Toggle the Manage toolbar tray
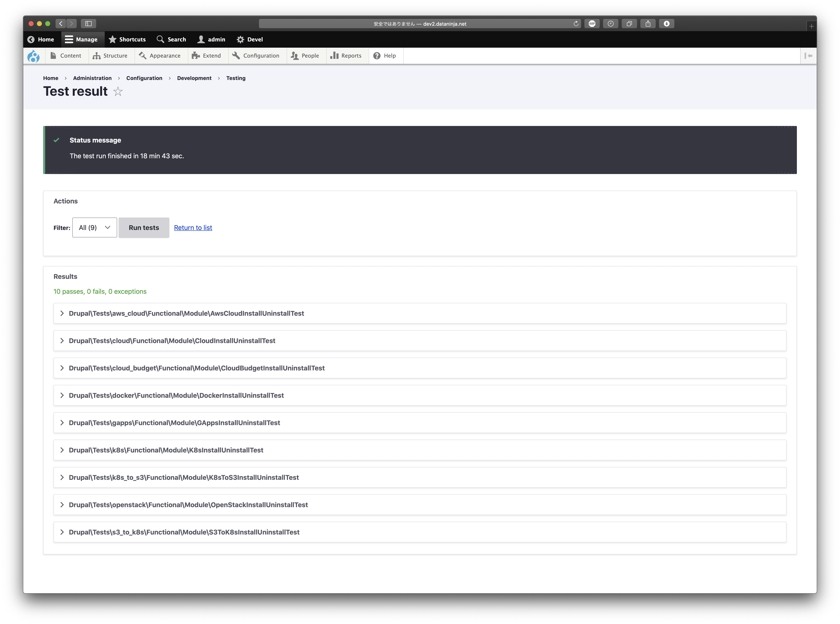Image resolution: width=840 pixels, height=624 pixels. click(x=81, y=39)
